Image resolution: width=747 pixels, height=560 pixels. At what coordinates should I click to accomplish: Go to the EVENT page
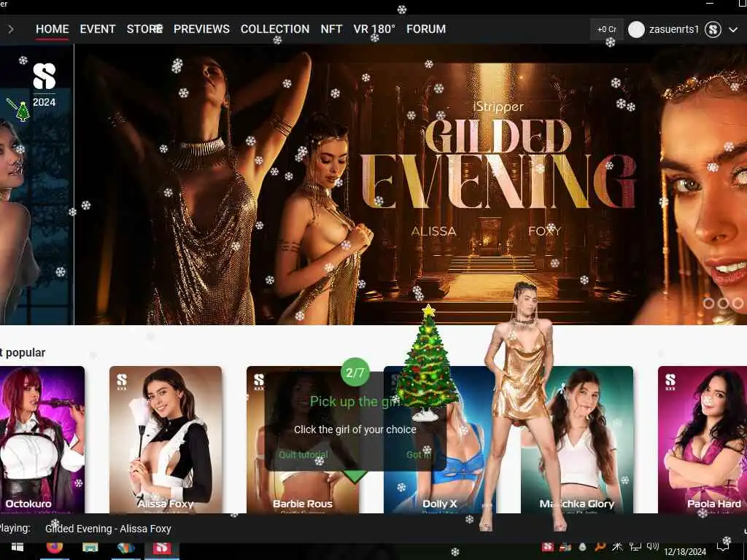[98, 29]
